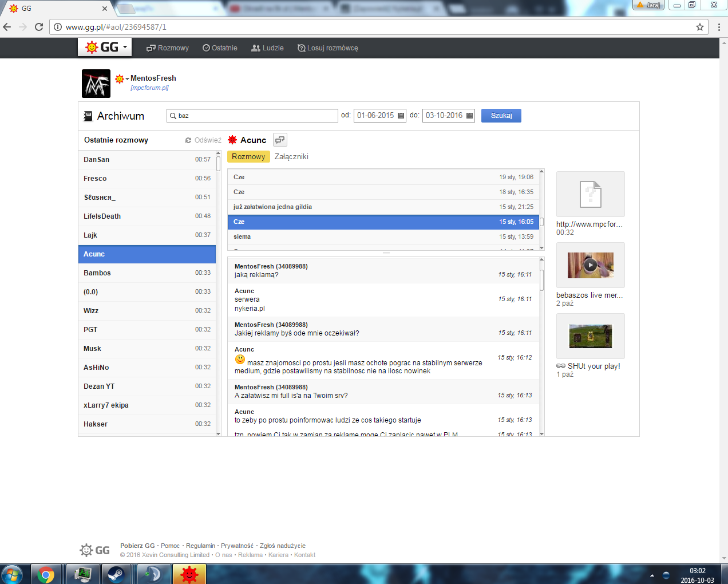Open the Ludzie navigation item

tap(267, 48)
